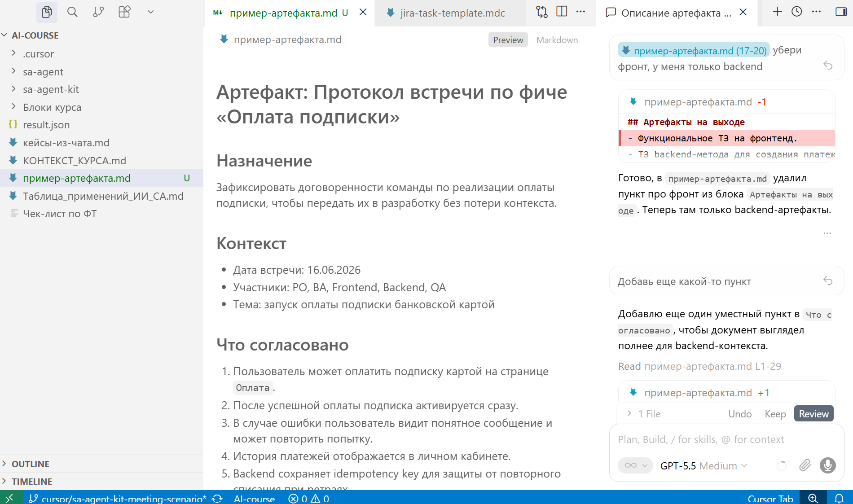Keep the pending file changes
The image size is (853, 504).
775,414
